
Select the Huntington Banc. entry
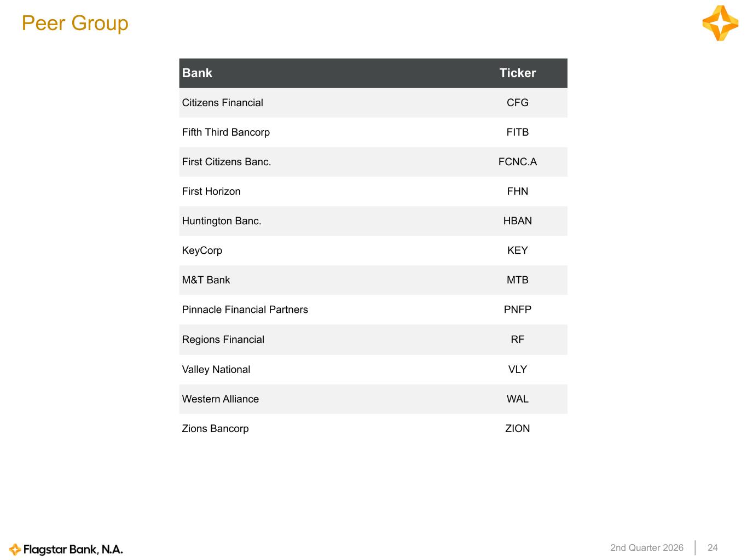222,221
